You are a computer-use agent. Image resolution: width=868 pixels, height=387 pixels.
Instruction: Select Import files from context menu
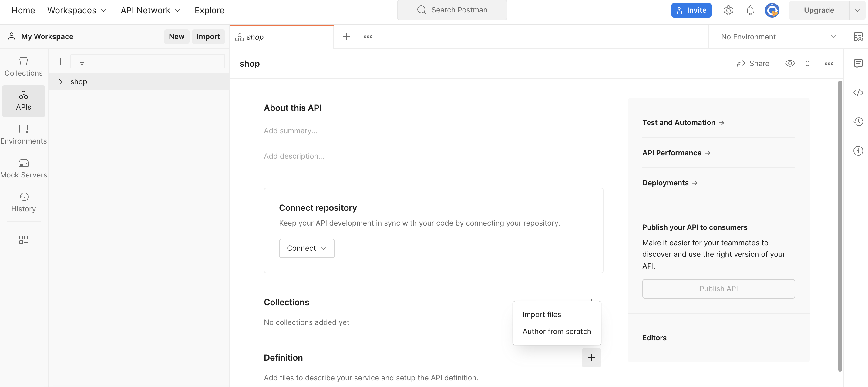(541, 314)
